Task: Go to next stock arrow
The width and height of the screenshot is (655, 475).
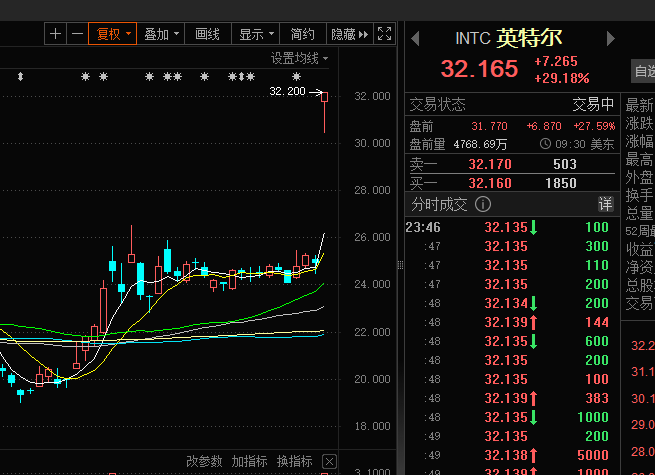Action: (610, 38)
